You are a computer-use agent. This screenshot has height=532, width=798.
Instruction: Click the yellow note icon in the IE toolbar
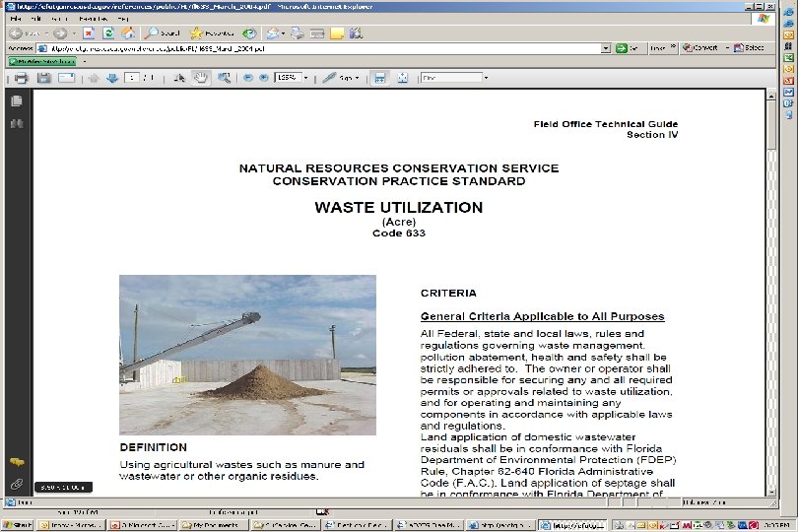tap(337, 33)
